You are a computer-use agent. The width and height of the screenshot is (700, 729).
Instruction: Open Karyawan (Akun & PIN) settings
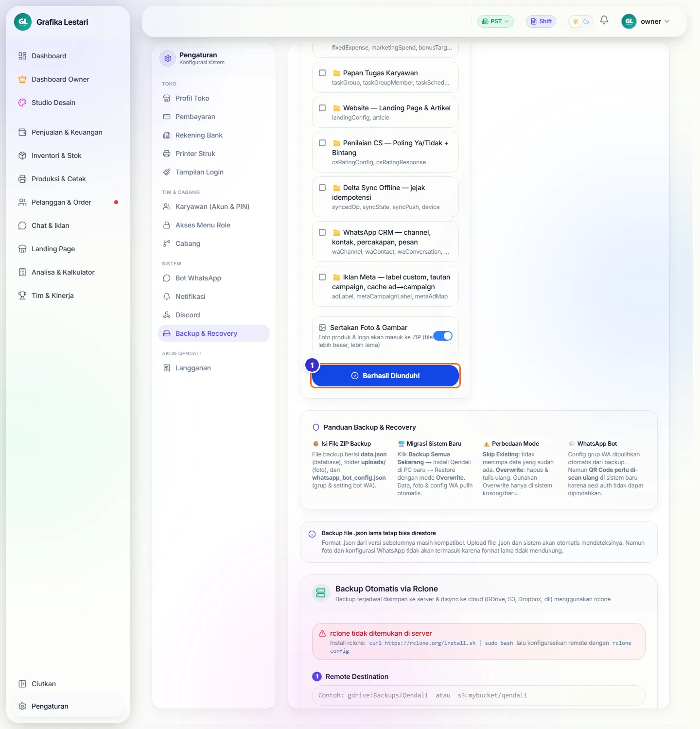click(214, 207)
